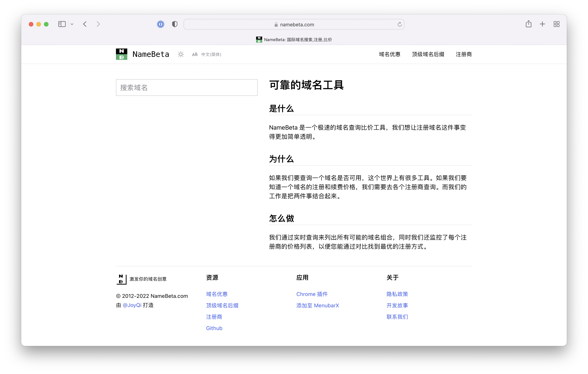Click the NameBeta header logo icon

click(122, 54)
